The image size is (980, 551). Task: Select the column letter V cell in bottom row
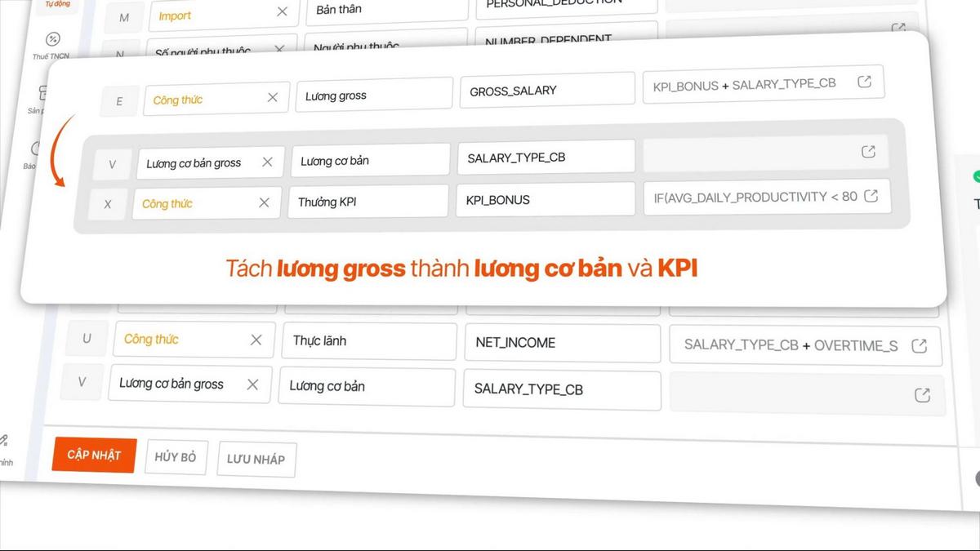(x=82, y=381)
